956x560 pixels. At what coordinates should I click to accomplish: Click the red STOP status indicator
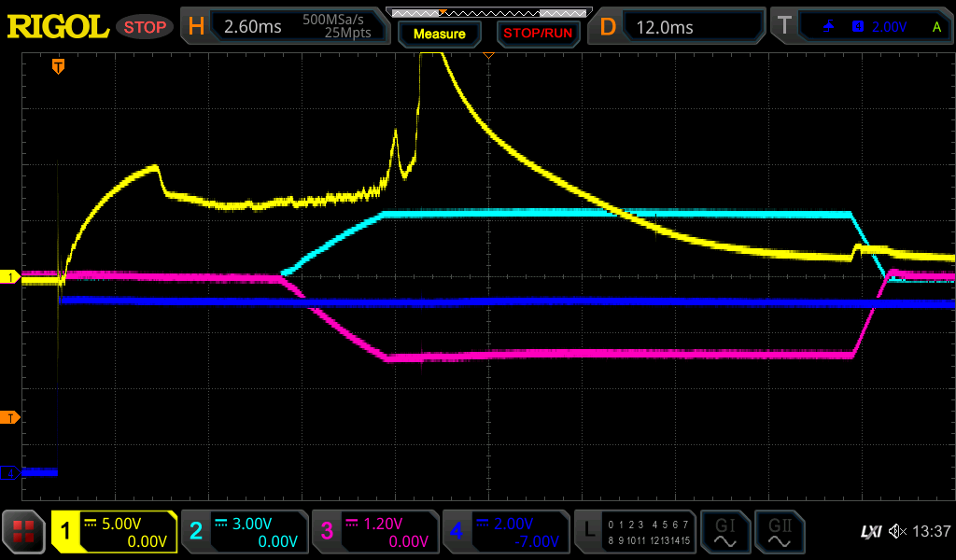click(x=145, y=27)
